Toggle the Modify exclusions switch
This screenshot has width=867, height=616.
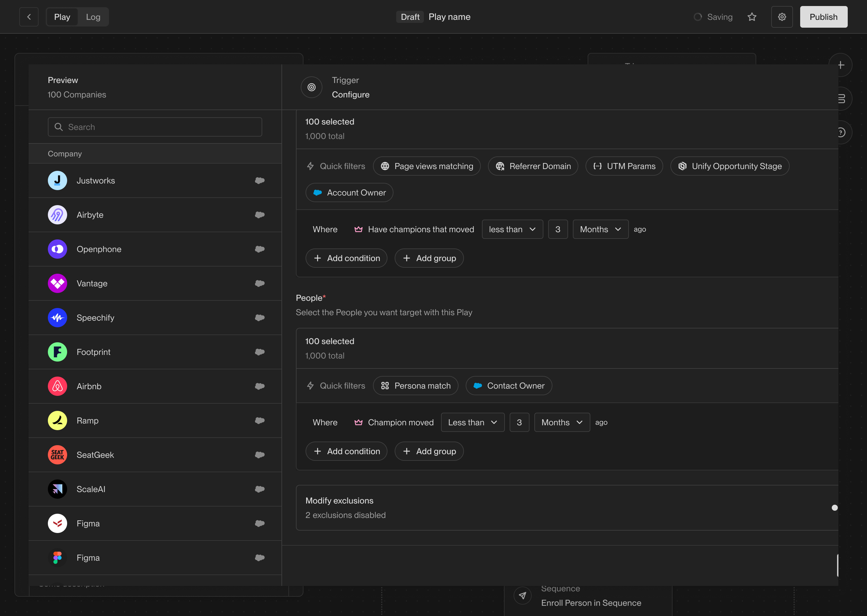click(x=834, y=507)
